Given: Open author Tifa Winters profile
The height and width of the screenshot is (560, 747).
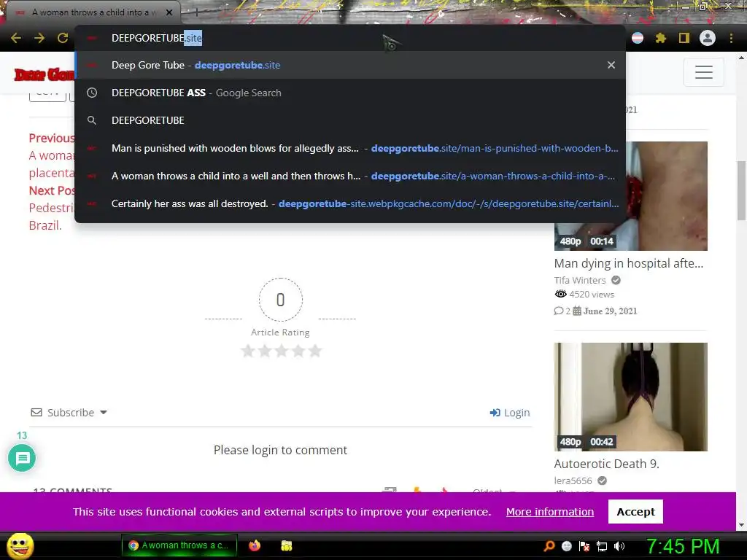Looking at the screenshot, I should click(x=580, y=280).
